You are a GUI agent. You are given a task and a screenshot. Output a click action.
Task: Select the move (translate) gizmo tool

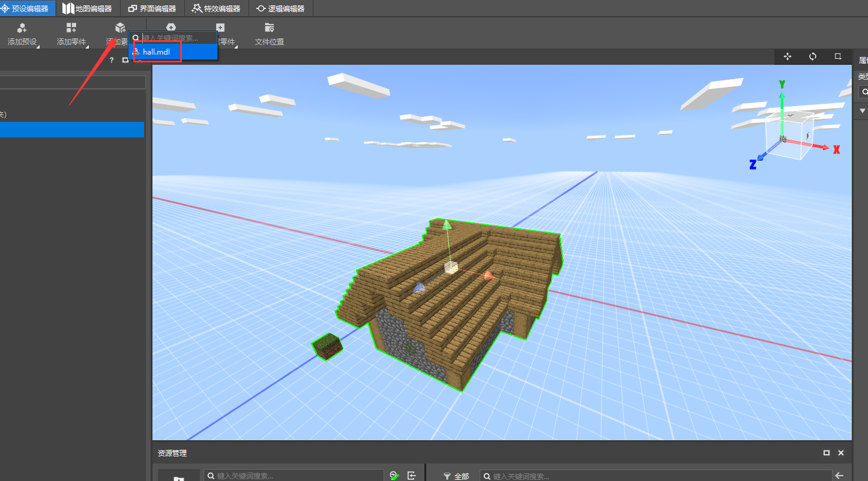click(x=788, y=56)
